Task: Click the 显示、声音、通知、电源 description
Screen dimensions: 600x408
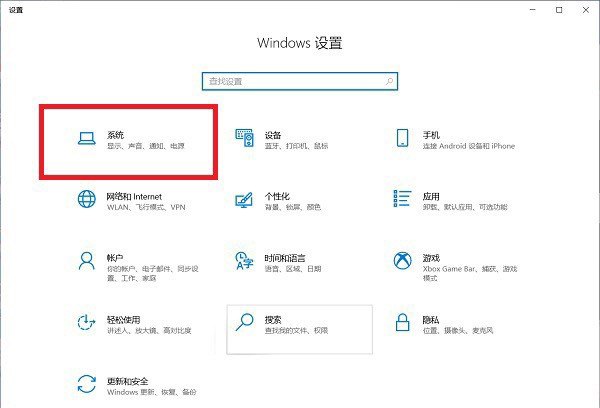Action: coord(146,146)
